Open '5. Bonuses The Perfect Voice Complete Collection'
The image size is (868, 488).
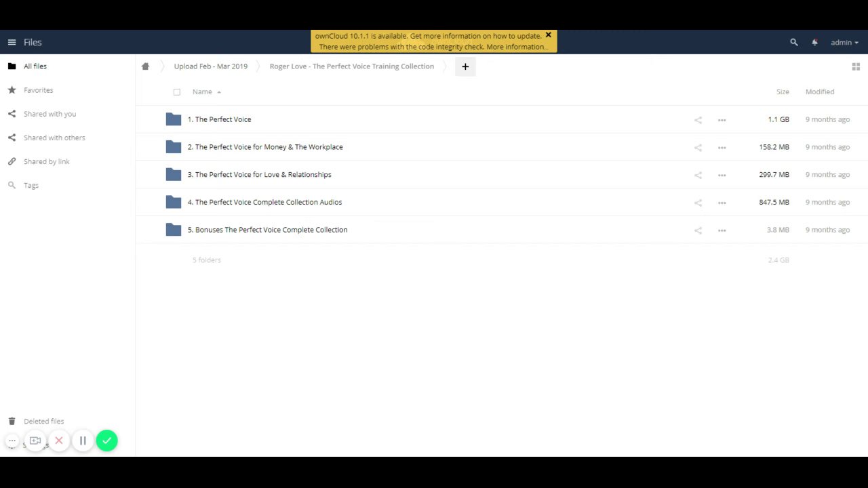[267, 230]
